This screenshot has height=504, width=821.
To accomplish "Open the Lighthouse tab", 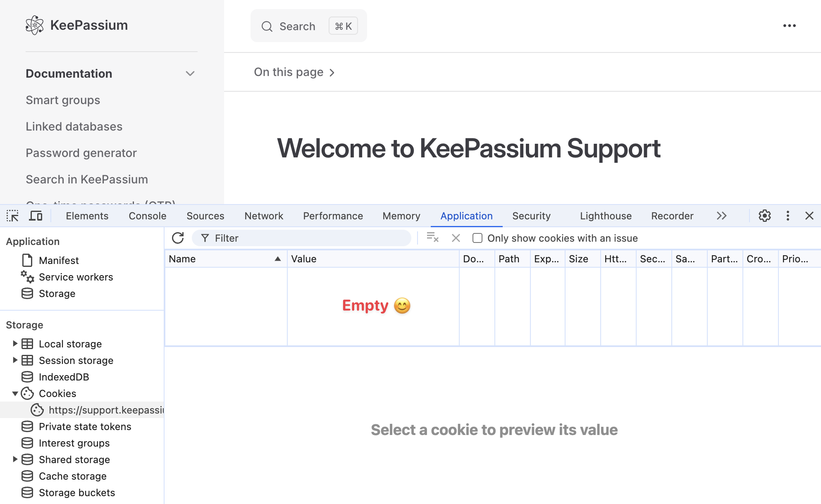I will [606, 216].
